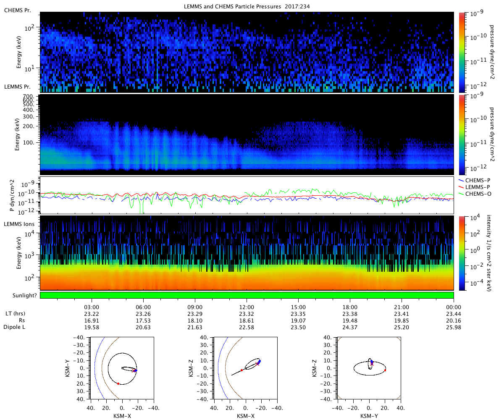
Task: Click the 'Energy (keV)' label of the LEMMS Ions panel
Action: 18,253
